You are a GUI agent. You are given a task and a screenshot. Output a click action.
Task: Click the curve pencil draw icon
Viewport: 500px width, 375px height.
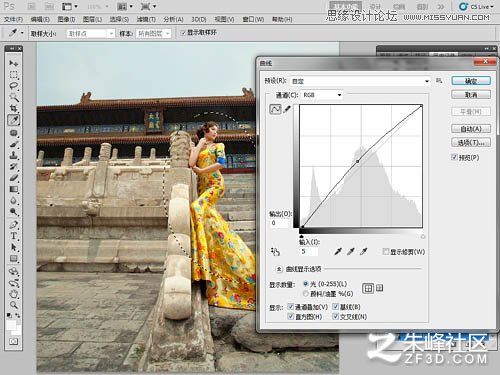pyautogui.click(x=287, y=109)
